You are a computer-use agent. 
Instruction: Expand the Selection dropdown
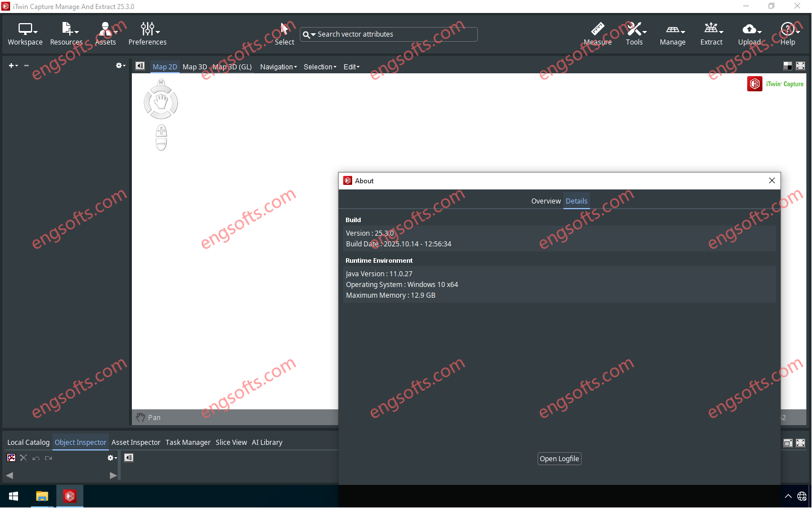(x=318, y=67)
